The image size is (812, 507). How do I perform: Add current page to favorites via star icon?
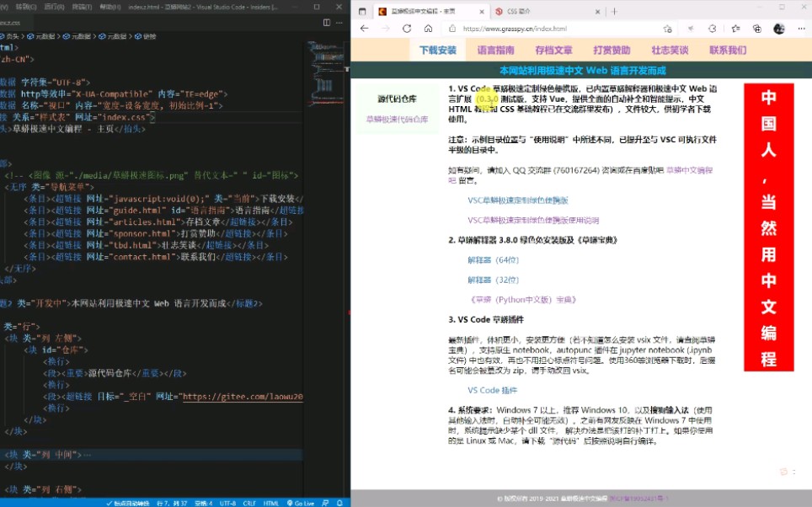[669, 28]
